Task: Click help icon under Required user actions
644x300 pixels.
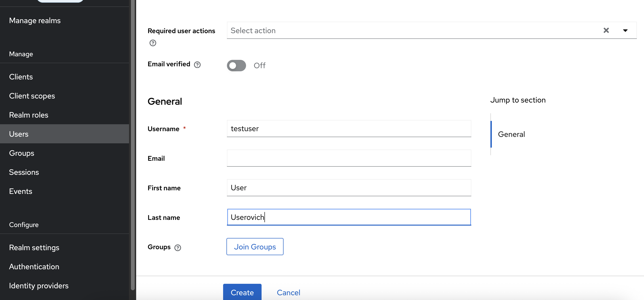Action: (x=153, y=43)
